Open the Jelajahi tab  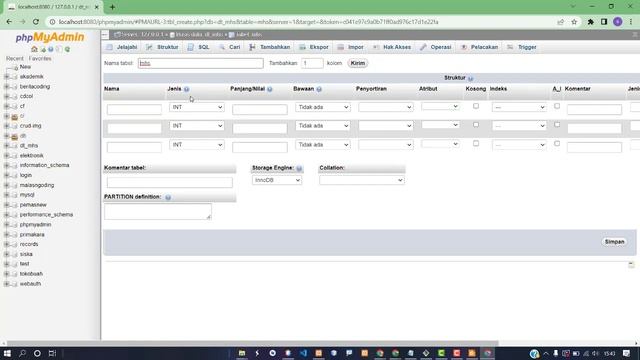[121, 47]
